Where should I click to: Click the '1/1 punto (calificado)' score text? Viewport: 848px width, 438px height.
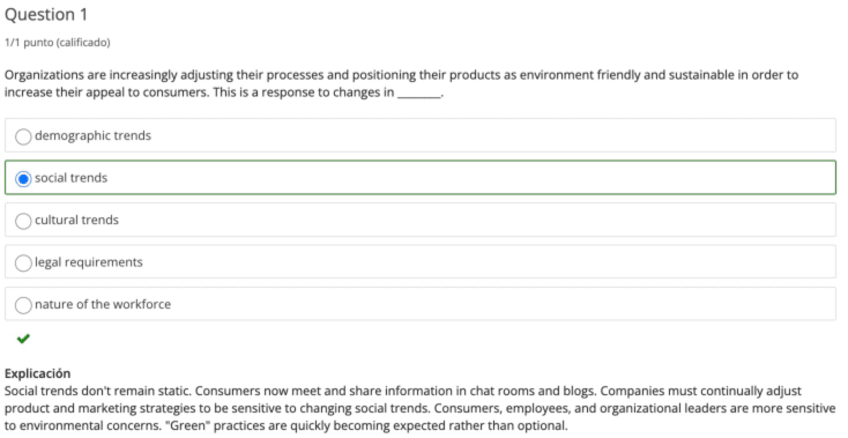coord(57,42)
